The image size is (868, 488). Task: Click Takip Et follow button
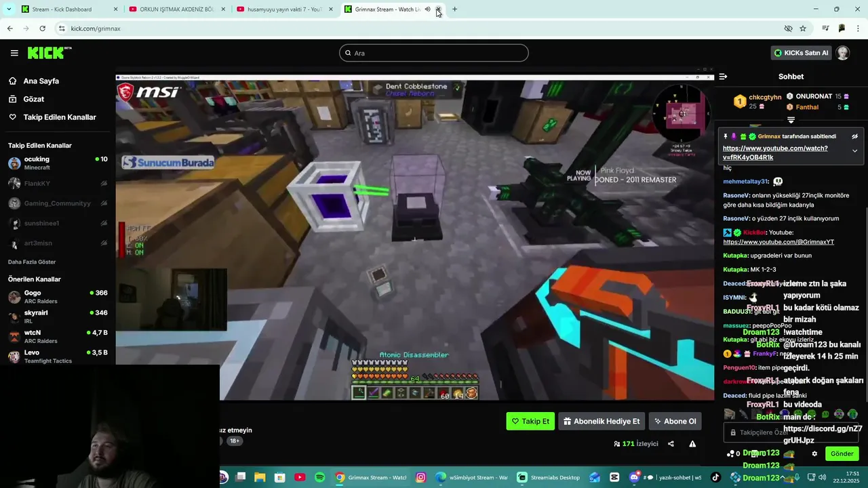(530, 421)
